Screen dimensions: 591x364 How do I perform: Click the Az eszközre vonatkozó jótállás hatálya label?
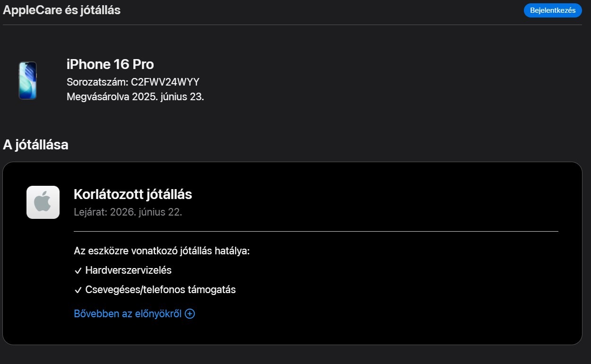(x=162, y=251)
